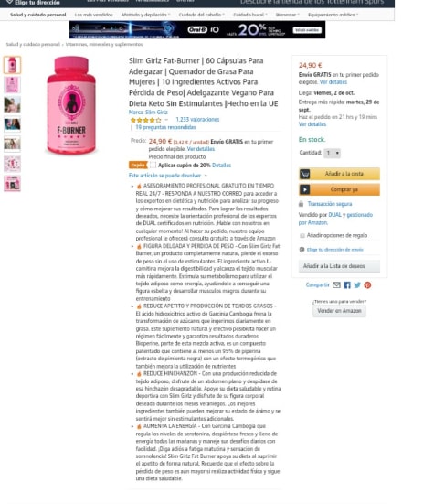Click Vender en Amazon button

pyautogui.click(x=339, y=311)
